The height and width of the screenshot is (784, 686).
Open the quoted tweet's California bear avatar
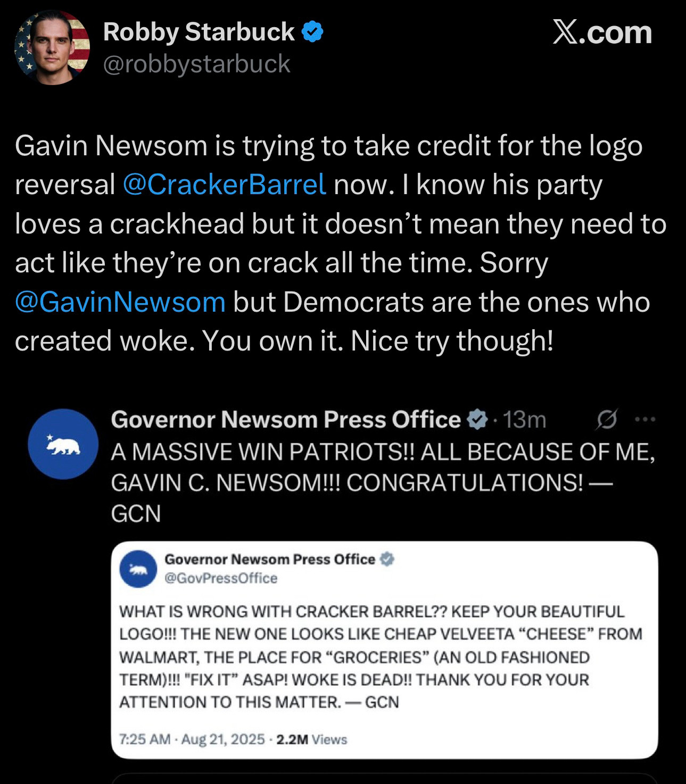point(63,444)
